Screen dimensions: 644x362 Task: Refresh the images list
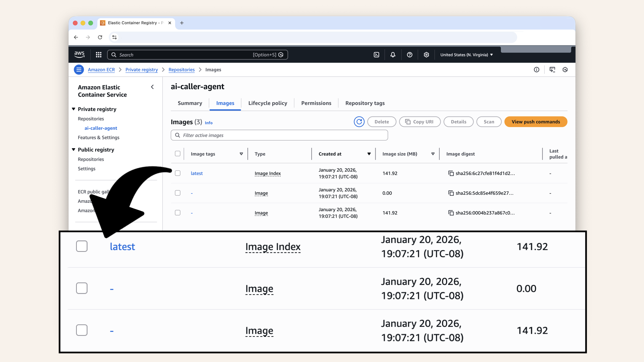click(x=359, y=122)
